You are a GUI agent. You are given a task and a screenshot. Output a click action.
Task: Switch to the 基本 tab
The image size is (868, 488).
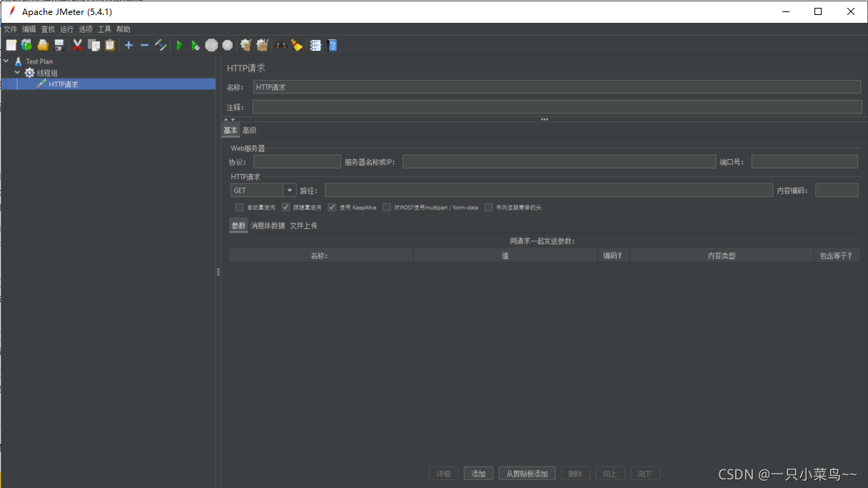pyautogui.click(x=230, y=131)
